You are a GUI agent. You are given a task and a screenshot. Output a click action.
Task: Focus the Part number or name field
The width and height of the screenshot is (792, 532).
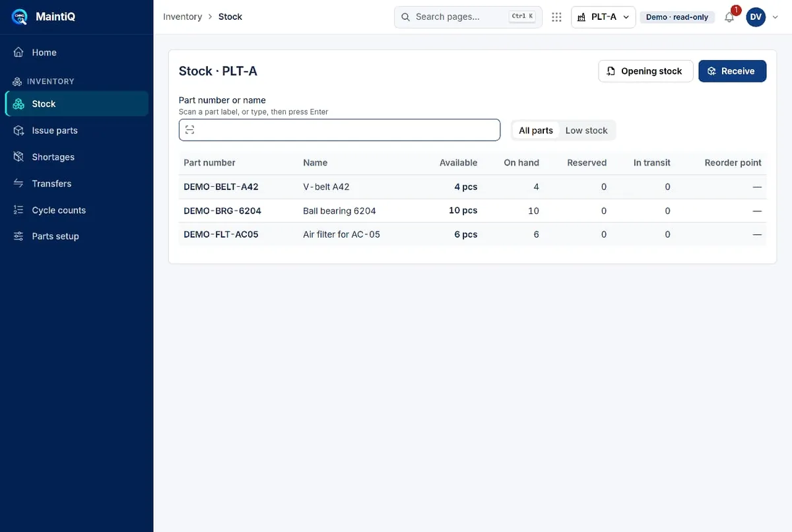[339, 130]
